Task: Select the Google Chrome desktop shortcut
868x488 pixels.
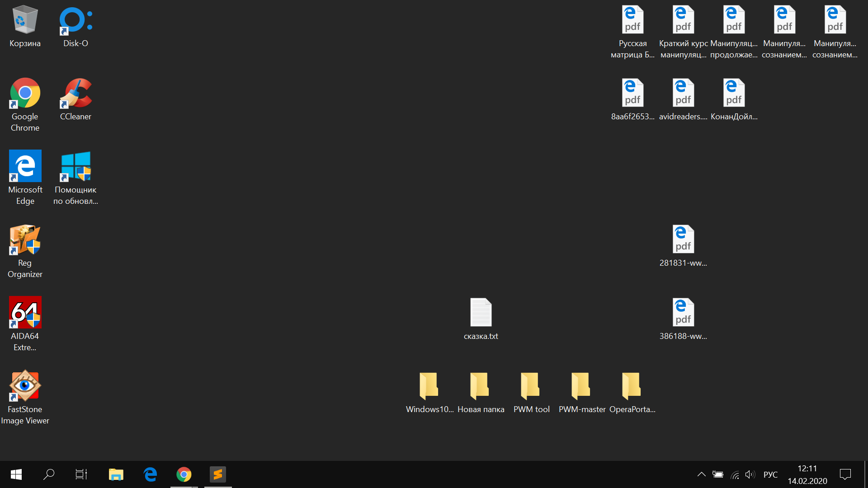Action: [25, 105]
